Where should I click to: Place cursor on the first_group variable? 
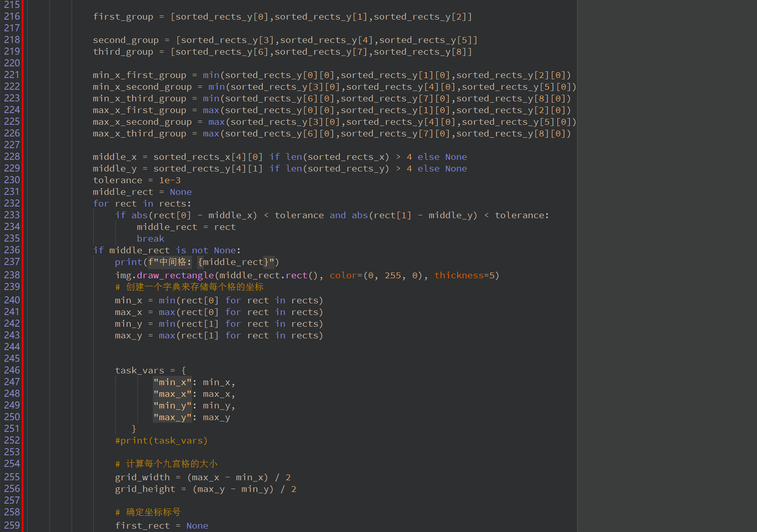(x=123, y=17)
